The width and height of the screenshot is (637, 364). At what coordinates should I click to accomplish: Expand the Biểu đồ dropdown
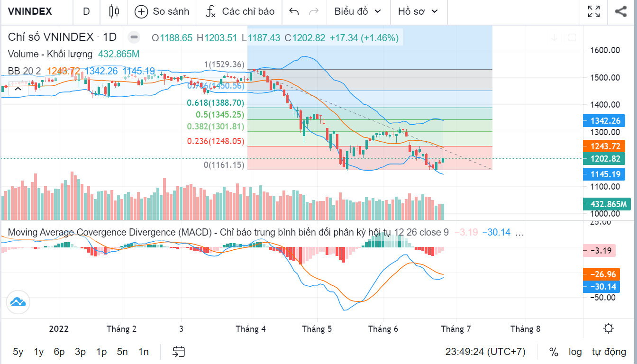pos(358,11)
